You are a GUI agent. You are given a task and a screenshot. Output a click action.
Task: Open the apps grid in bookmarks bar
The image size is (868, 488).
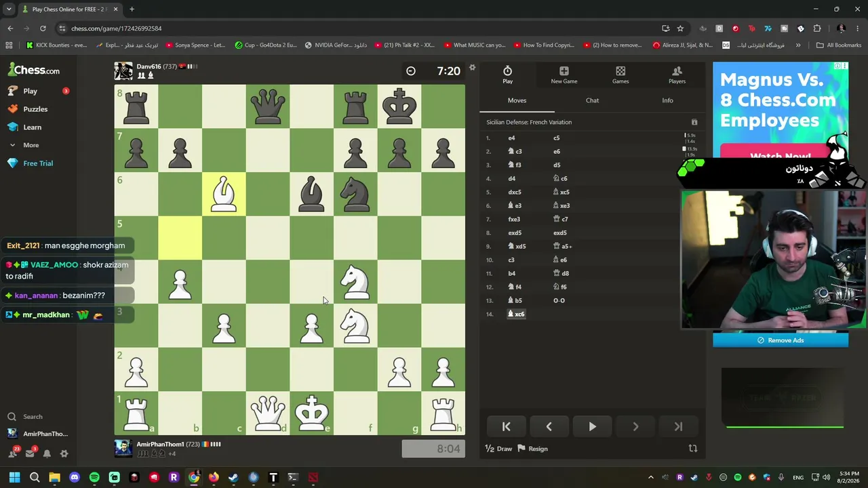(x=9, y=45)
